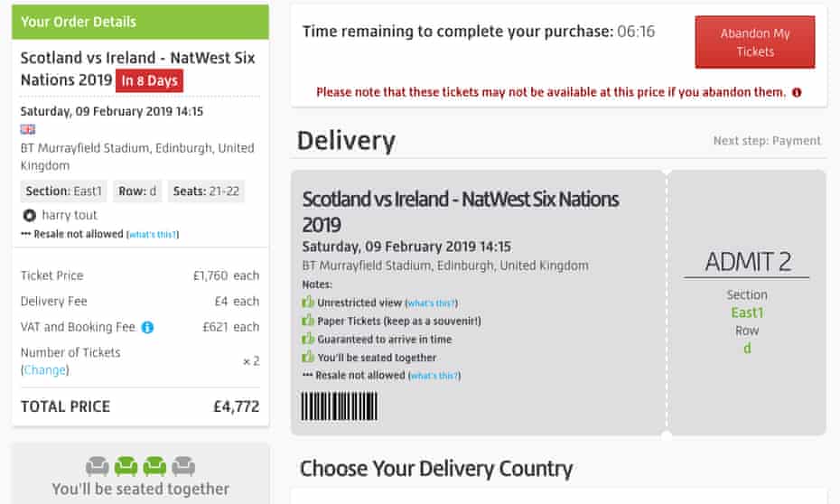The height and width of the screenshot is (504, 840).
Task: Click the ticket barcode image
Action: pos(339,406)
